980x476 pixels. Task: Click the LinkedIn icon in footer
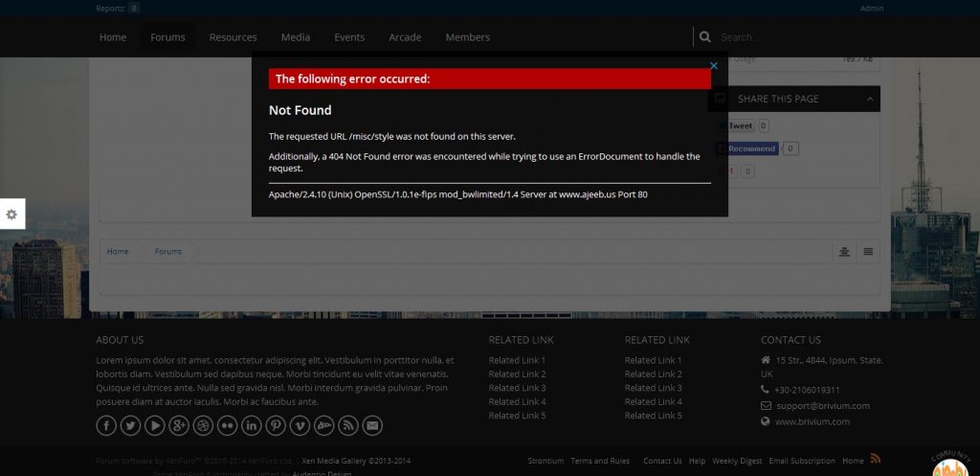252,425
